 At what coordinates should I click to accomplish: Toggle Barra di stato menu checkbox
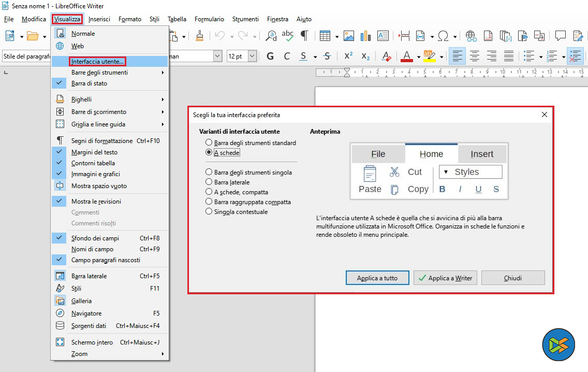point(89,83)
